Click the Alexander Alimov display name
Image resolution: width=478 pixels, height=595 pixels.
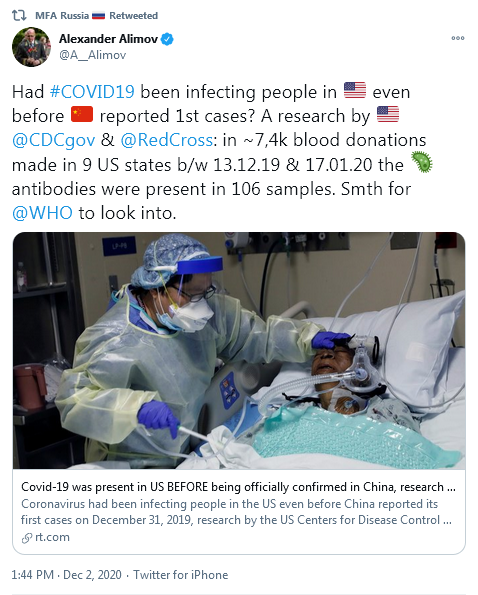[108, 39]
